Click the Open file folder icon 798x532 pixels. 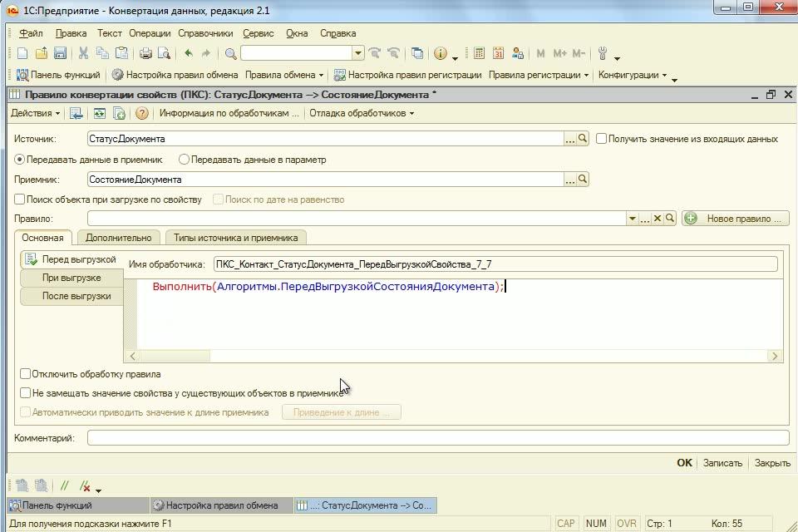[42, 53]
